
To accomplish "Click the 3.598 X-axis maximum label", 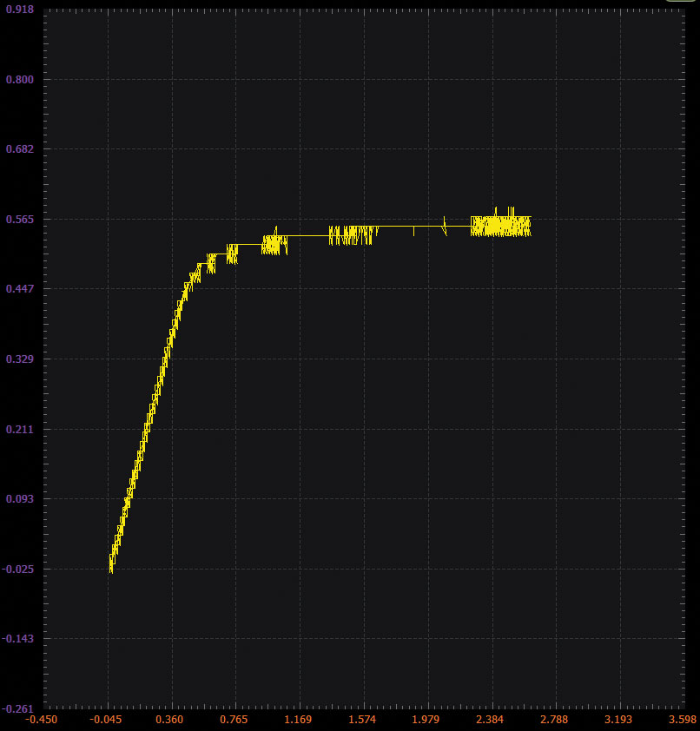I will click(x=683, y=720).
